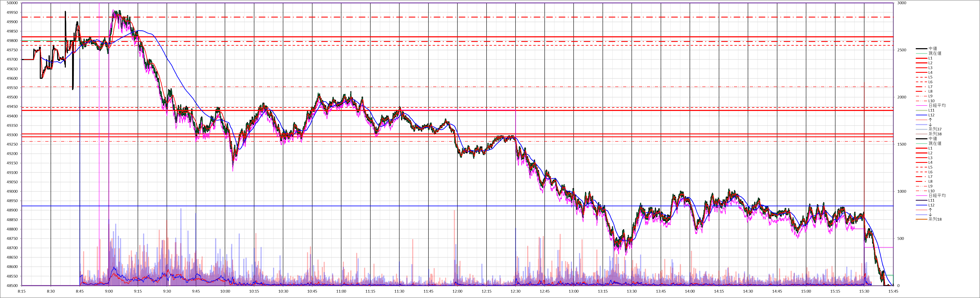This screenshot has height=298, width=980.
Task: Click the first 現在値 legend entry
Action: tap(934, 53)
